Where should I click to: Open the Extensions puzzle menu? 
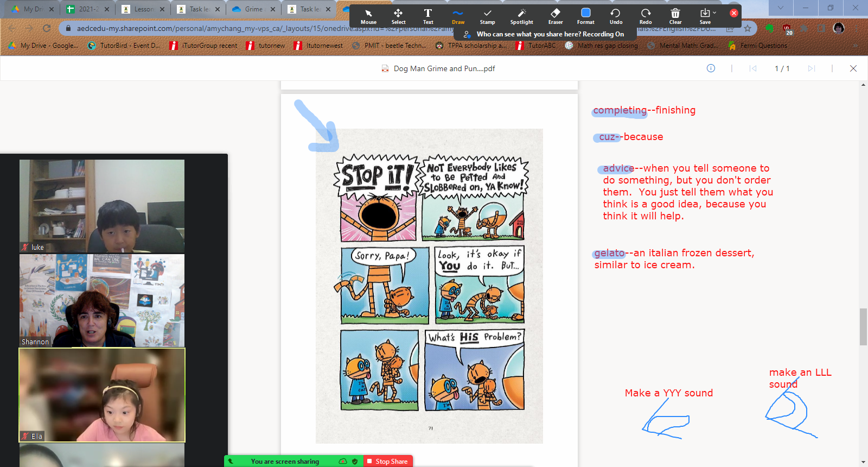[x=805, y=28]
